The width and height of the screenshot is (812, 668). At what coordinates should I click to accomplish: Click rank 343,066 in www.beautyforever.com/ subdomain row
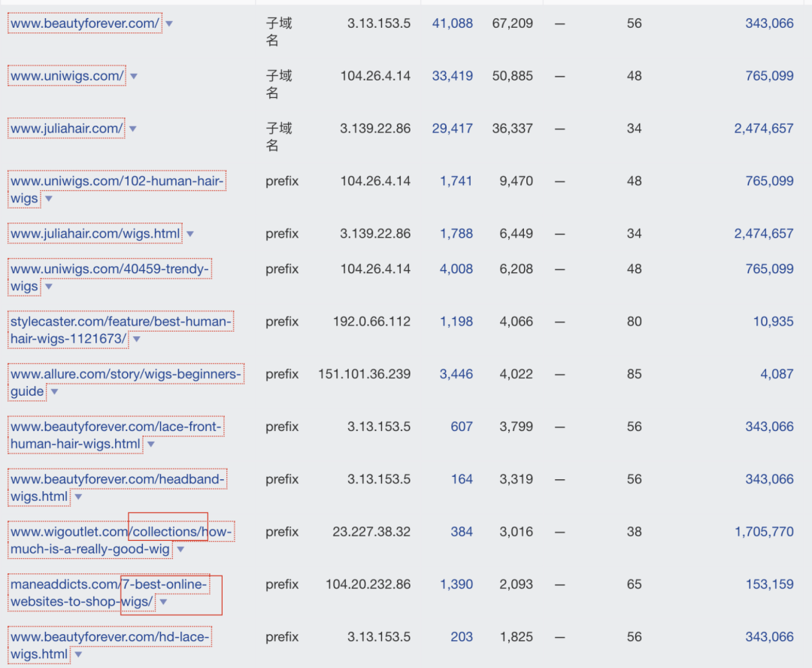(x=769, y=23)
